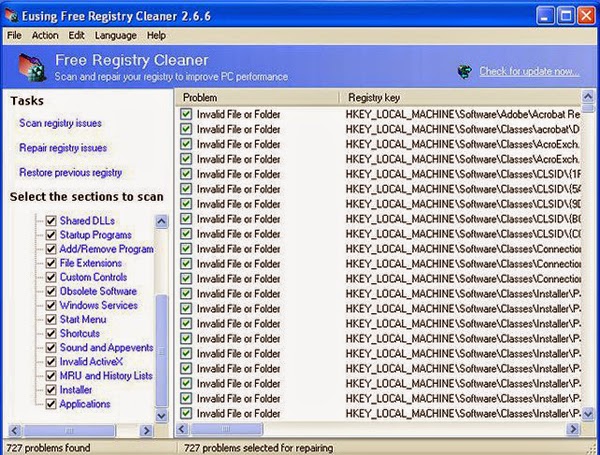Uncheck Shared DLLs section
The image size is (600, 455).
51,221
